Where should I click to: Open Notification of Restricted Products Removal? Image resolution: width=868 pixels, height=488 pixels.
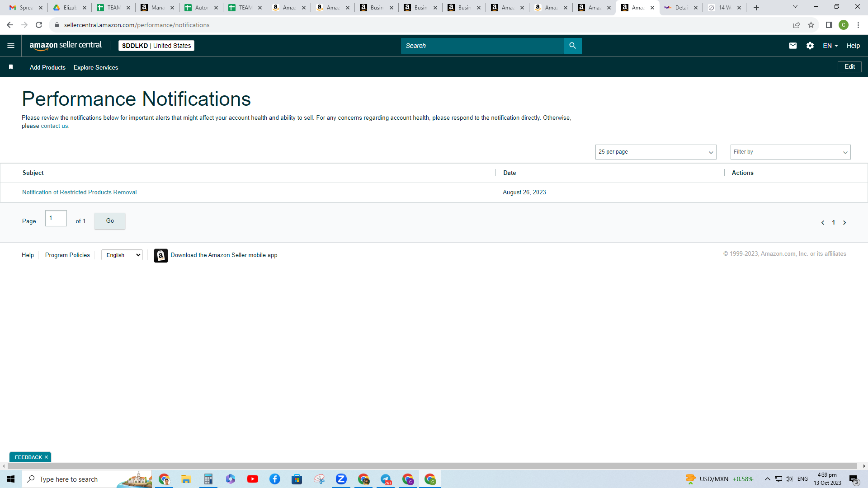pos(79,192)
